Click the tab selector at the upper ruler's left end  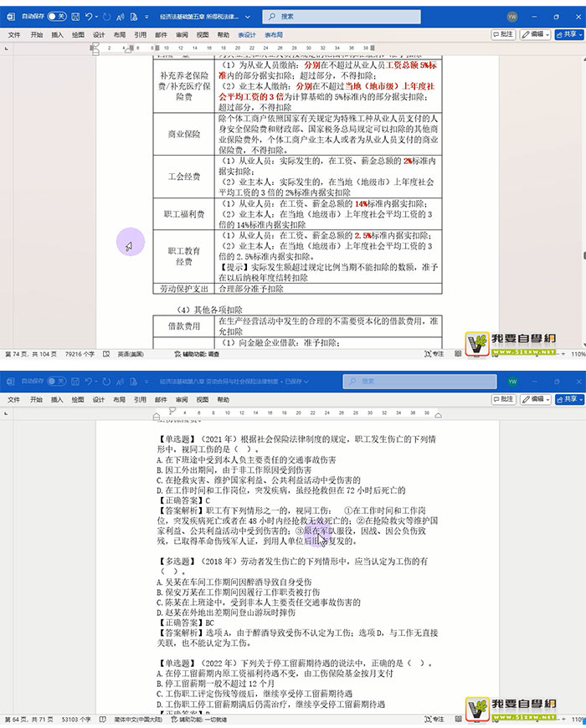point(7,48)
